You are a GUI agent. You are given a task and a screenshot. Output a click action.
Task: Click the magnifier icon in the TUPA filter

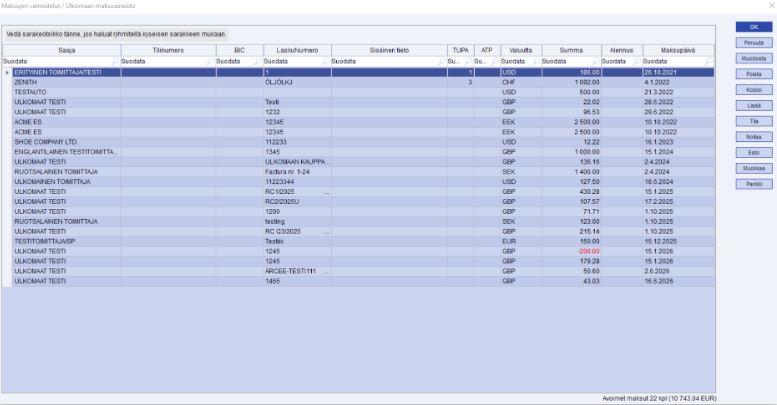[468, 61]
